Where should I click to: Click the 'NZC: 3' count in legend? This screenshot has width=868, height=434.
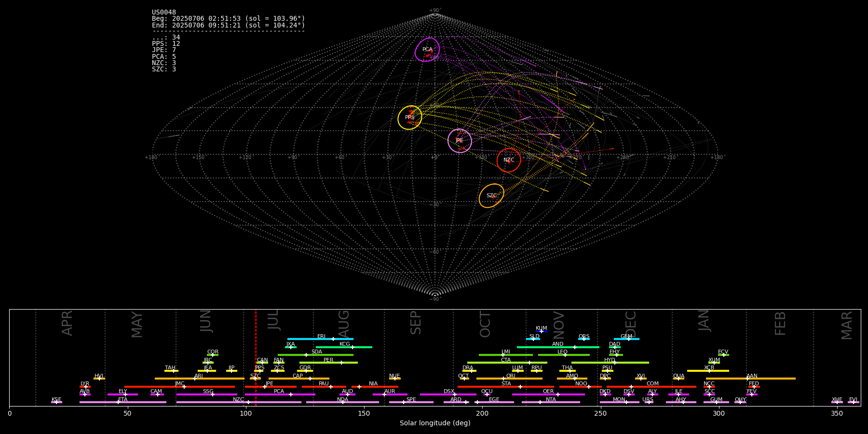[164, 63]
